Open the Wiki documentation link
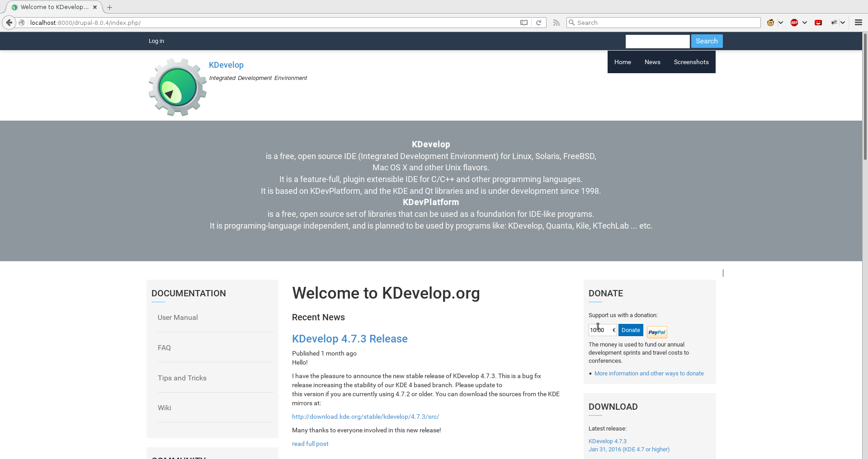 [x=164, y=408]
